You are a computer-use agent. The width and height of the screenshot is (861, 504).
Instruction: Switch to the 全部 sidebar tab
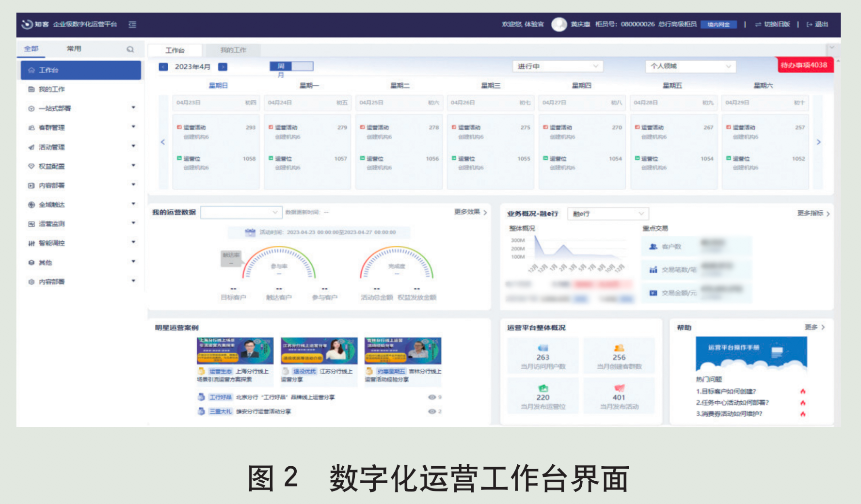click(31, 49)
